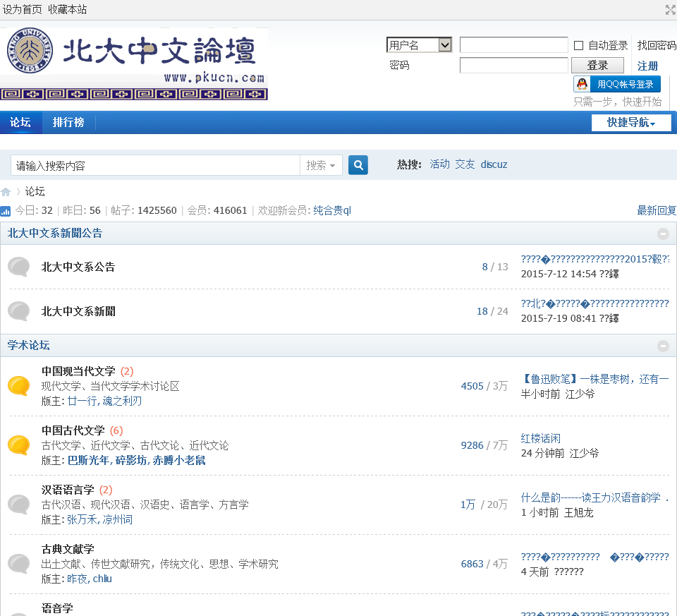Click the post count 4505 / 3万
The image size is (677, 616).
[484, 386]
